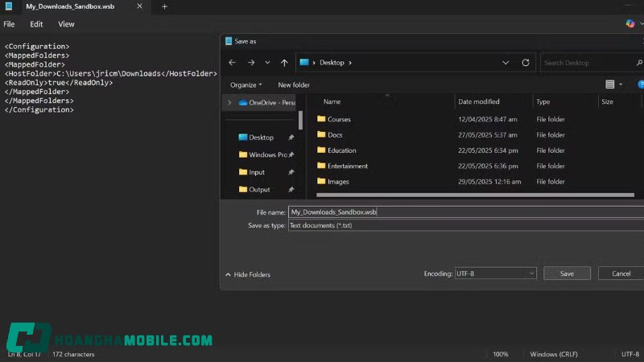Click the Cancel button

621,274
